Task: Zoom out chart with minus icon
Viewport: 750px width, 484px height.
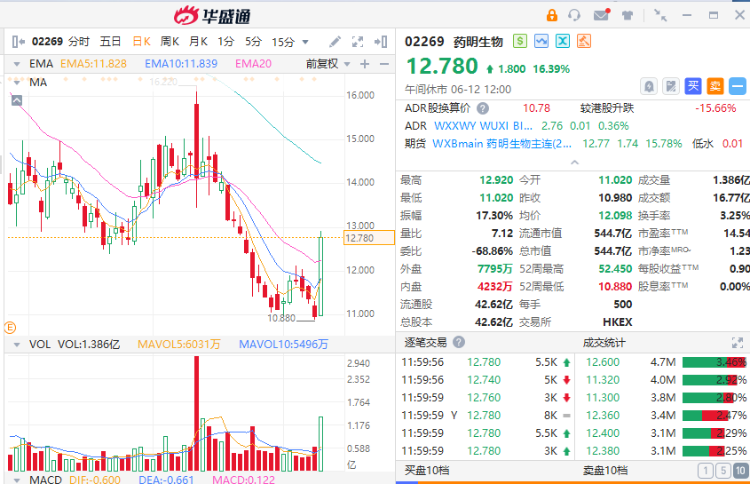Action: 384,64
